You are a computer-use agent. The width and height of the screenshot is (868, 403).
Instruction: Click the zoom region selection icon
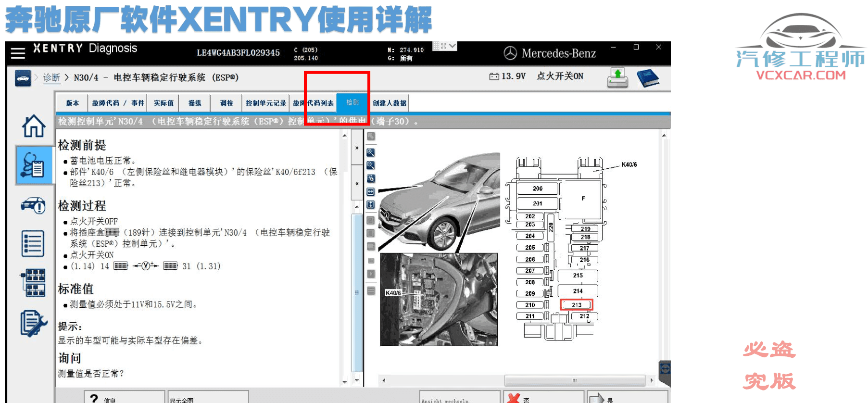pos(371,178)
